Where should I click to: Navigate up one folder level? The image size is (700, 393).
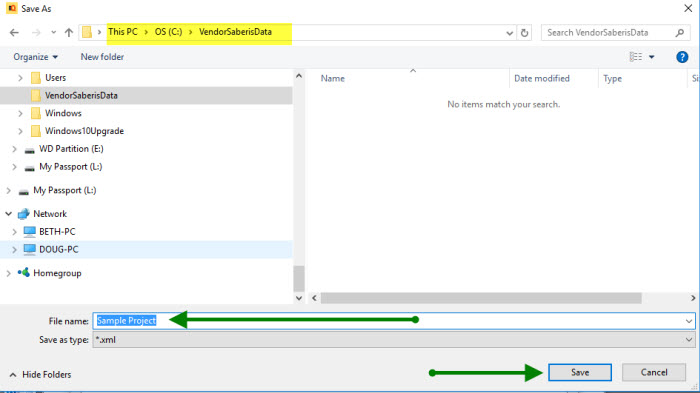68,33
